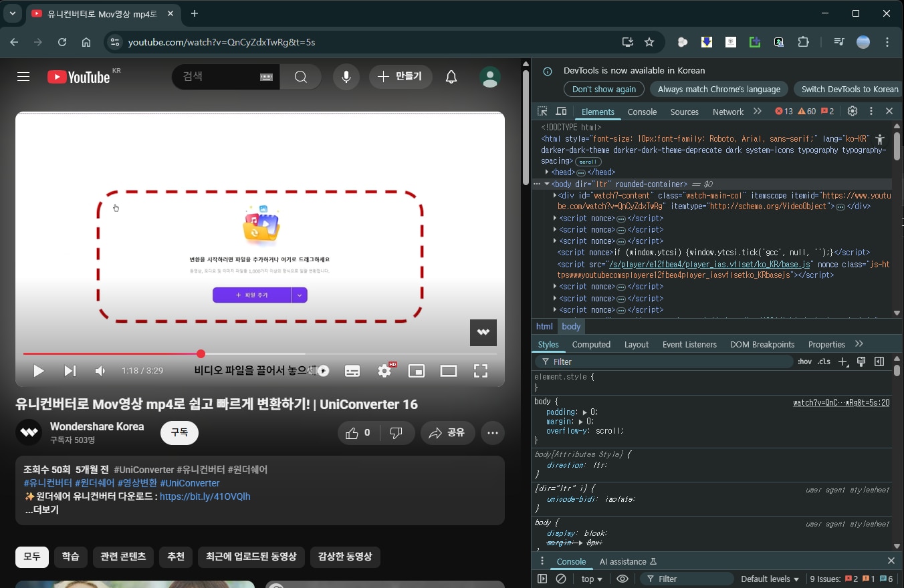
Task: Add a new style rule plus icon
Action: coord(842,361)
